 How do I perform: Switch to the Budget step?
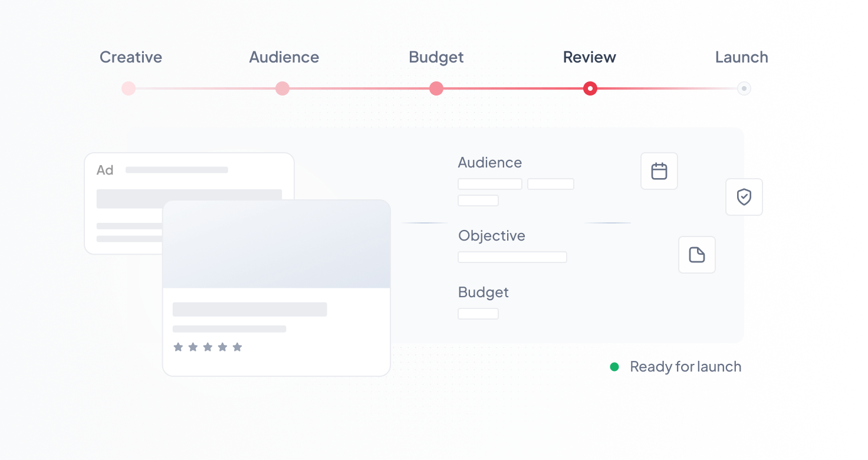point(436,57)
